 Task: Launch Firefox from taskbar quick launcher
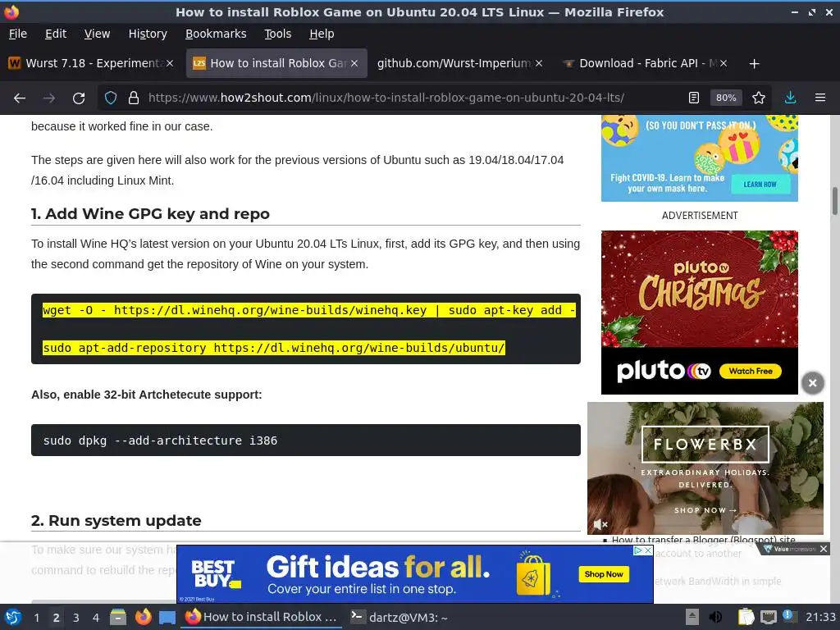[143, 617]
